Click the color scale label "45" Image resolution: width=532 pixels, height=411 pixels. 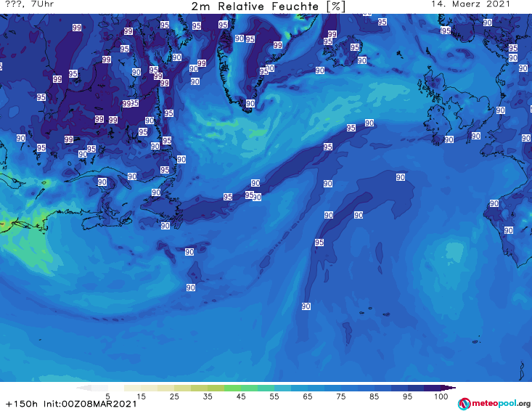[241, 396]
